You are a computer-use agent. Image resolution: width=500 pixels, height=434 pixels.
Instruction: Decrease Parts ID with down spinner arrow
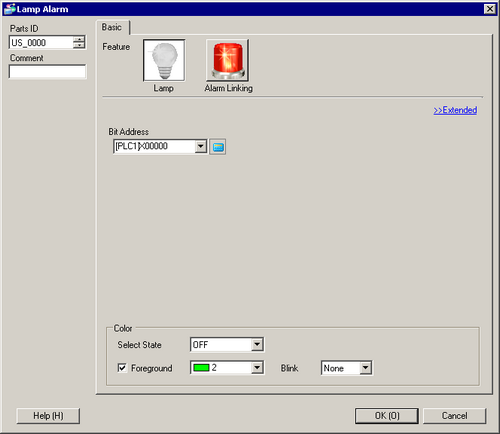pyautogui.click(x=79, y=46)
